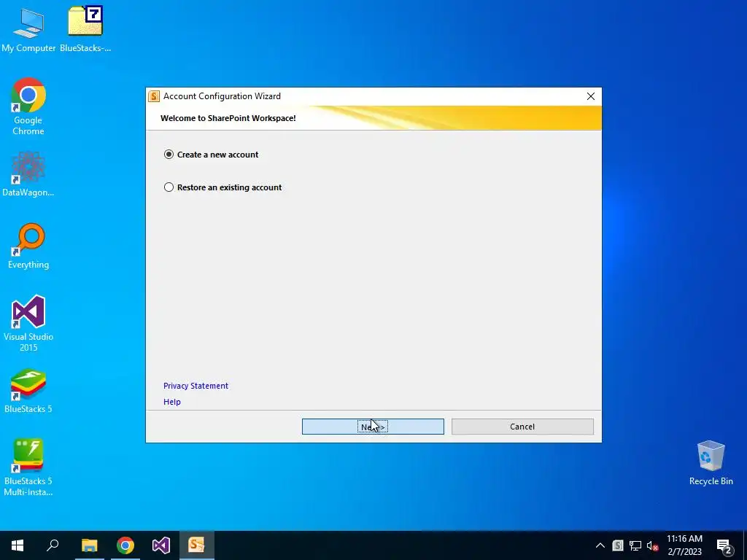Click the Account Configuration Wizard title text

click(x=222, y=96)
